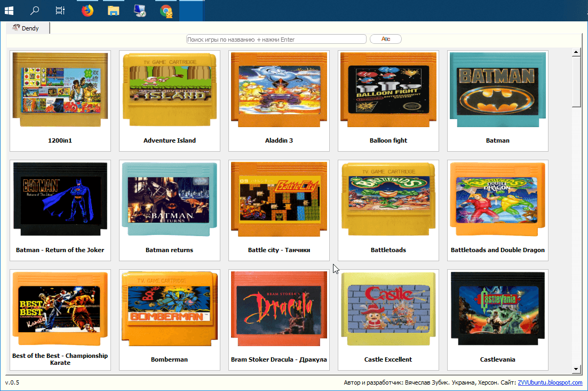Select the Dendy tab

click(x=27, y=28)
